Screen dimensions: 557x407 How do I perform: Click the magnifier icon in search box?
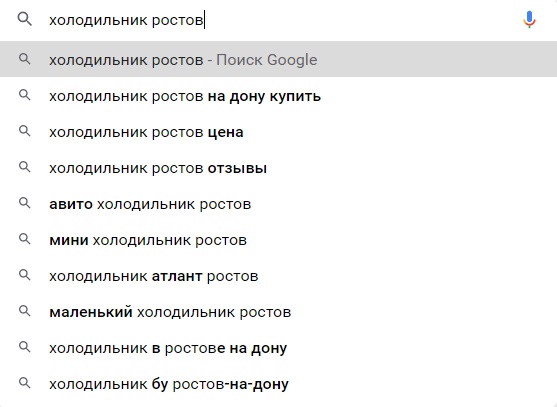pyautogui.click(x=25, y=19)
